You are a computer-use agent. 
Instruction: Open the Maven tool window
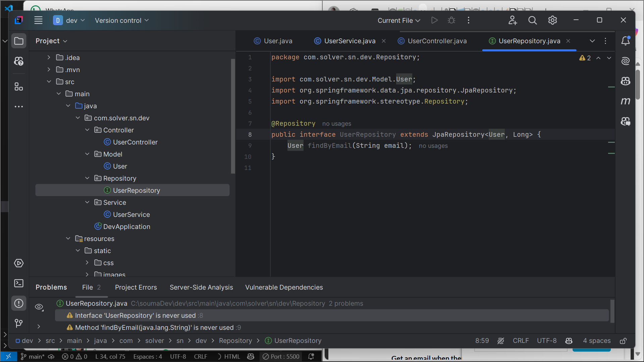pos(625,101)
